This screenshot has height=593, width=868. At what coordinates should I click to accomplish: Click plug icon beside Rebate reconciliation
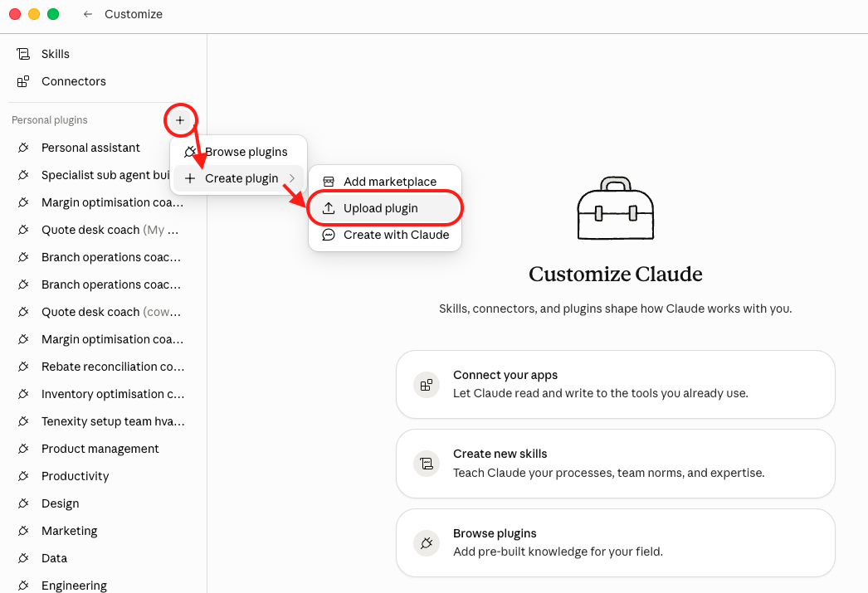click(23, 367)
